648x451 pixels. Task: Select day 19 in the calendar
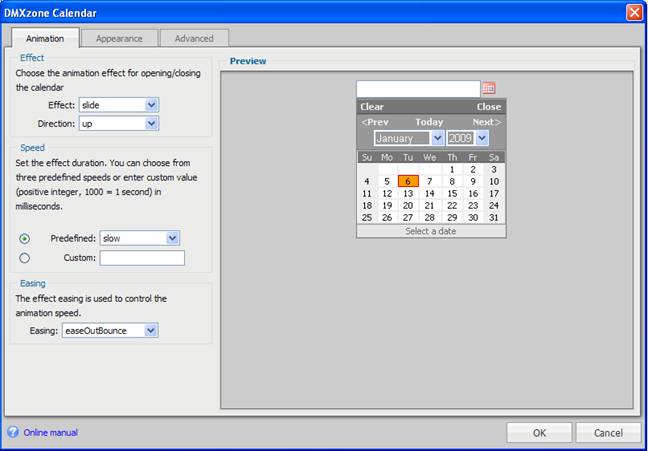(387, 205)
